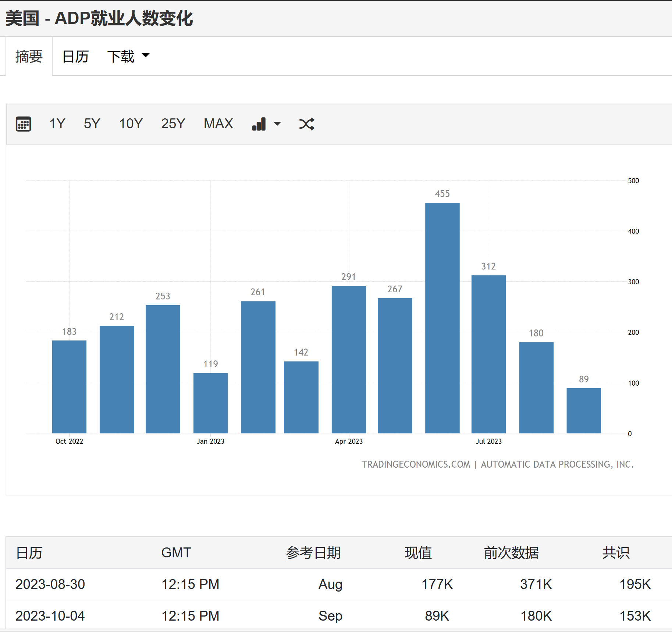Switch to the 摘要 tab
The height and width of the screenshot is (632, 672).
point(29,57)
